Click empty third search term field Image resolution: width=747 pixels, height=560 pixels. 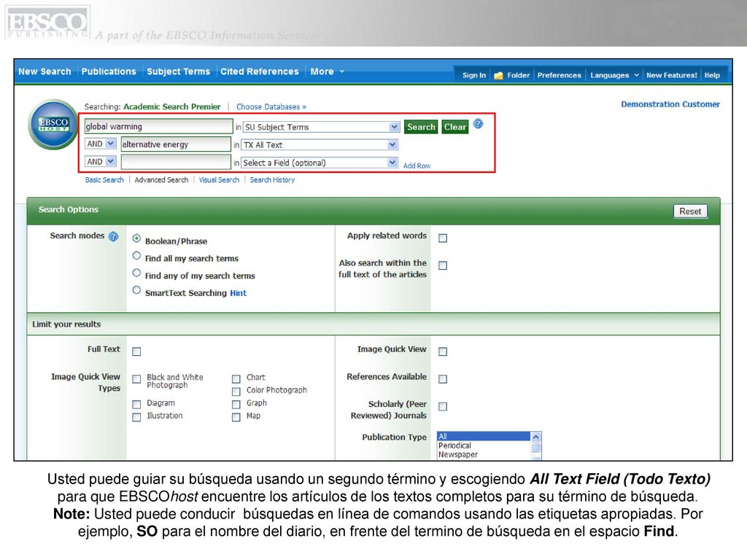click(176, 163)
